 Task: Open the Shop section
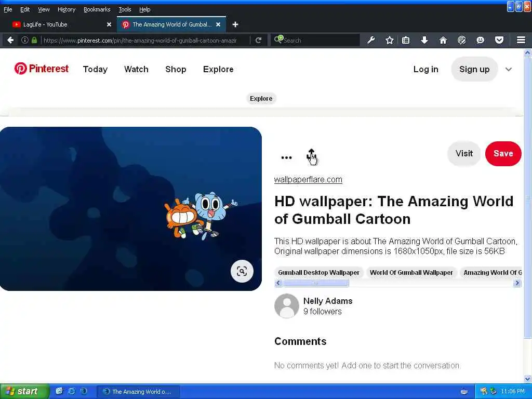tap(176, 69)
